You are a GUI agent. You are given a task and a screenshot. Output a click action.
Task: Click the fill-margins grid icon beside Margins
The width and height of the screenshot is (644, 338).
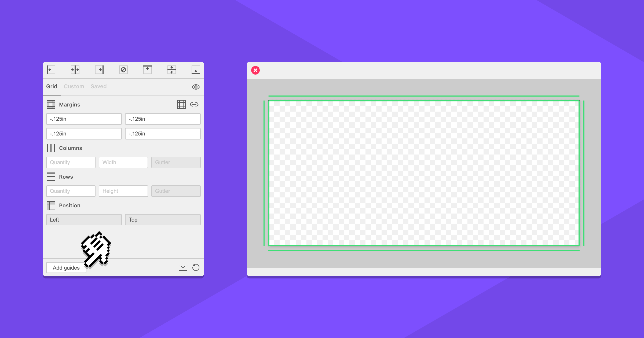coord(182,104)
